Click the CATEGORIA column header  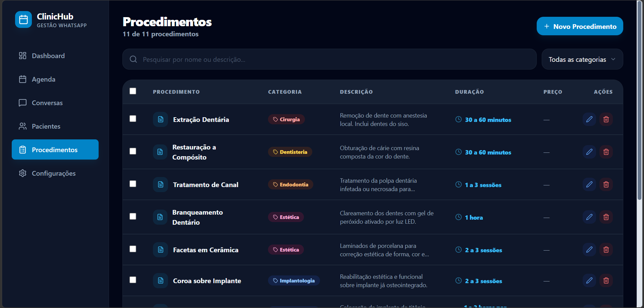click(285, 92)
